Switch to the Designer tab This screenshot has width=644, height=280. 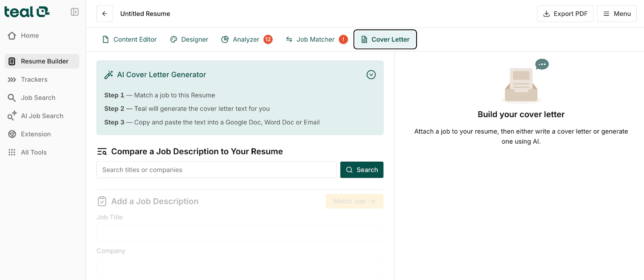pos(189,39)
